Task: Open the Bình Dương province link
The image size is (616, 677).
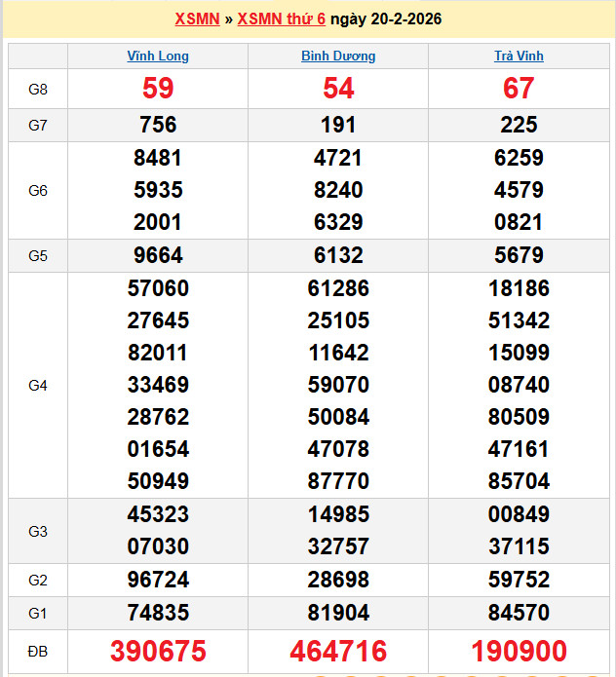Action: 338,56
